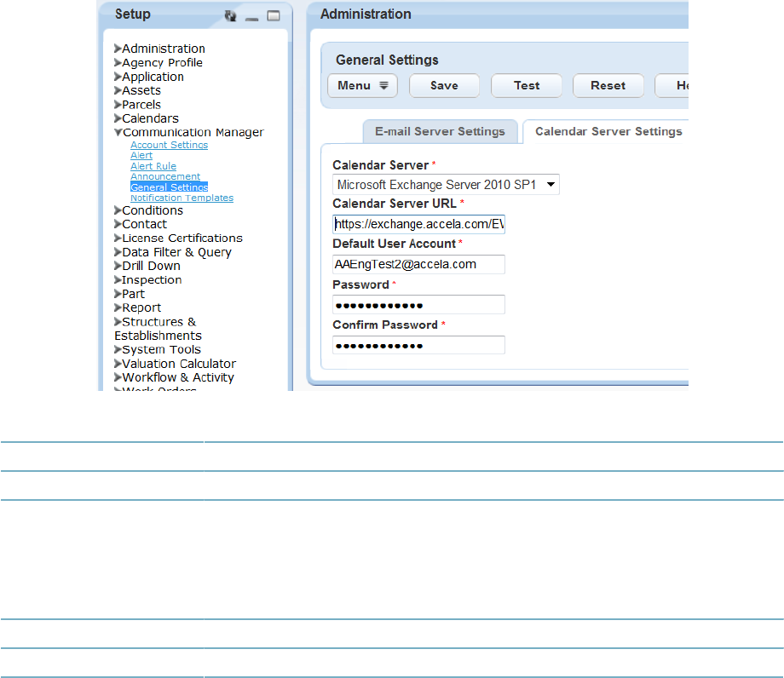
Task: Expand the Administration tree node
Action: tap(118, 49)
